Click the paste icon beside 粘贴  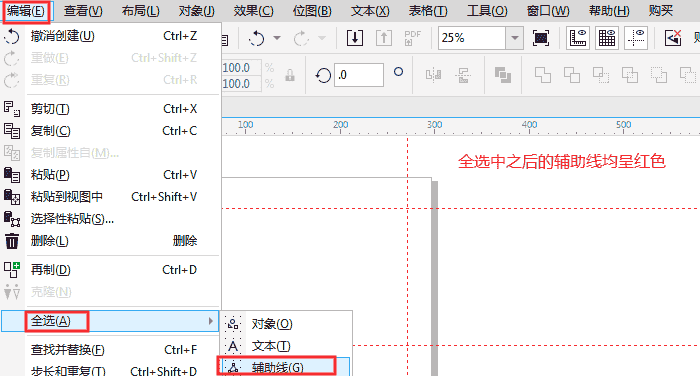[x=12, y=175]
